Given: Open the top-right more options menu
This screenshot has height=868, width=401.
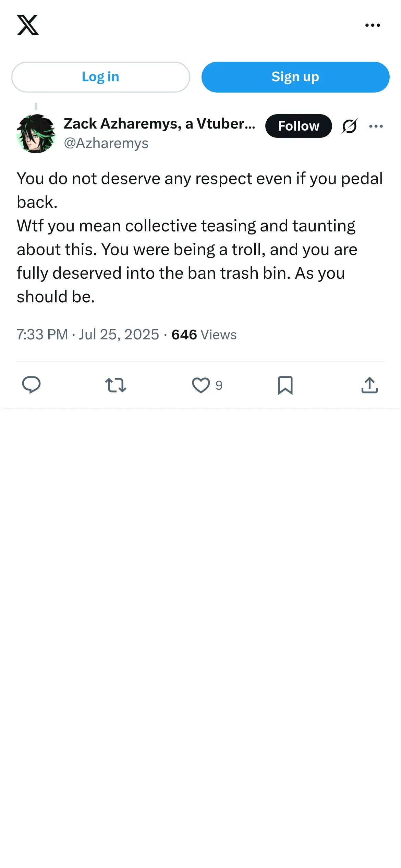Looking at the screenshot, I should [x=373, y=25].
